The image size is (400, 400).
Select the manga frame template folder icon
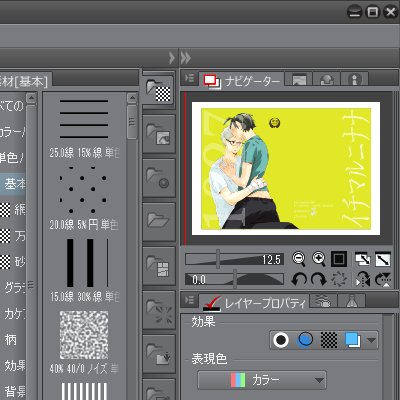tap(159, 266)
